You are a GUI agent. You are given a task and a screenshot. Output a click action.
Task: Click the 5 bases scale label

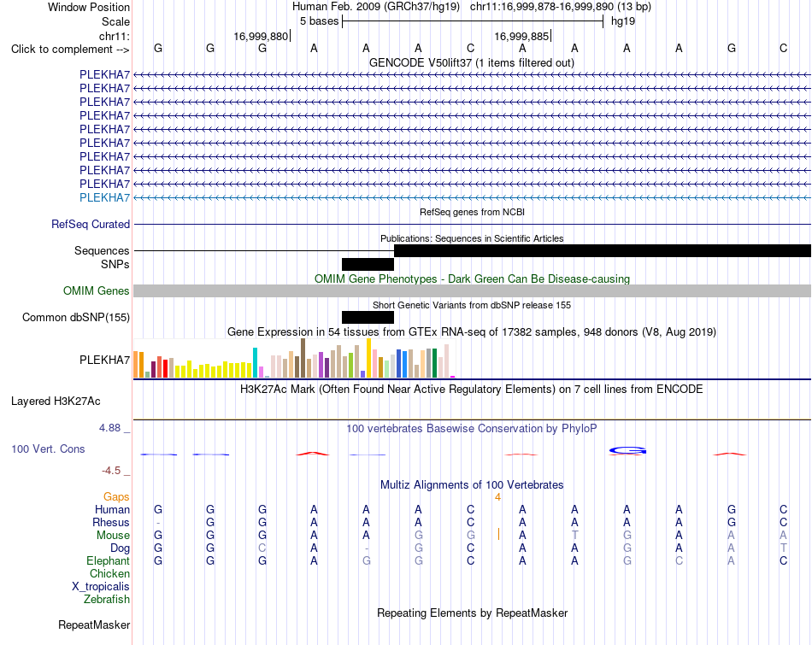(319, 21)
